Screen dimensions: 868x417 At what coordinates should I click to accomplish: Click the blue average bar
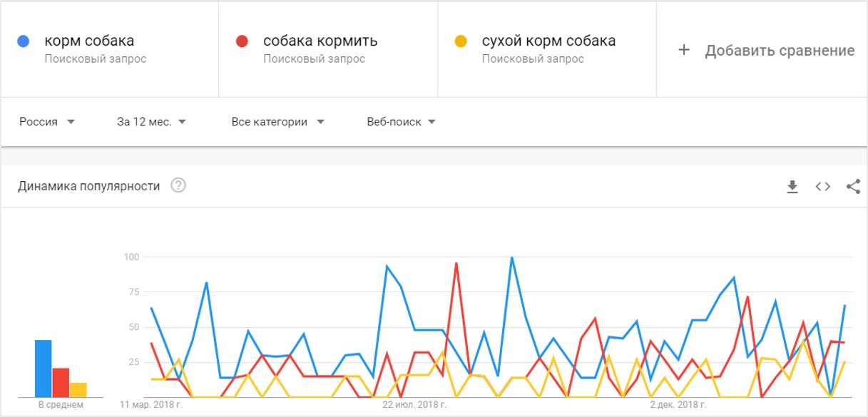[x=44, y=368]
